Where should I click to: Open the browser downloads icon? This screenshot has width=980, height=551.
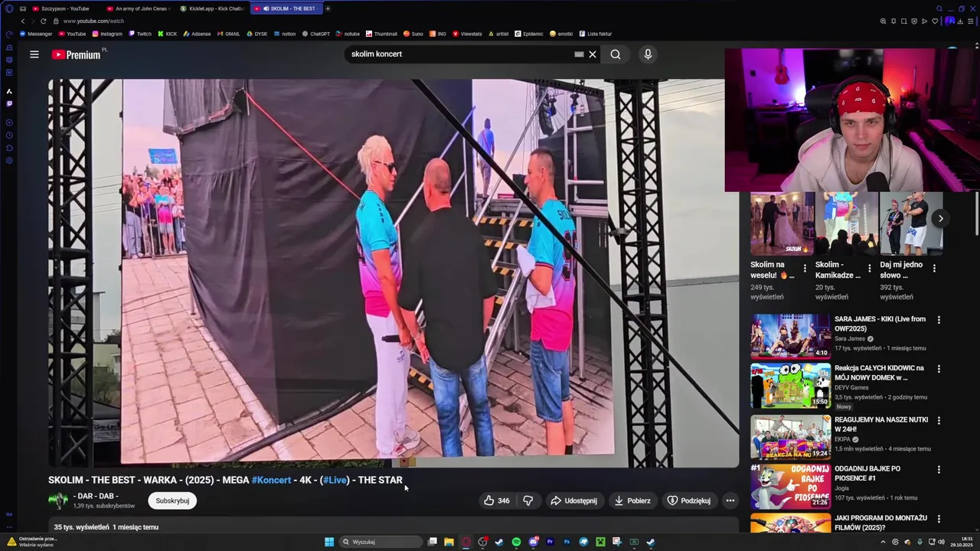(x=962, y=21)
